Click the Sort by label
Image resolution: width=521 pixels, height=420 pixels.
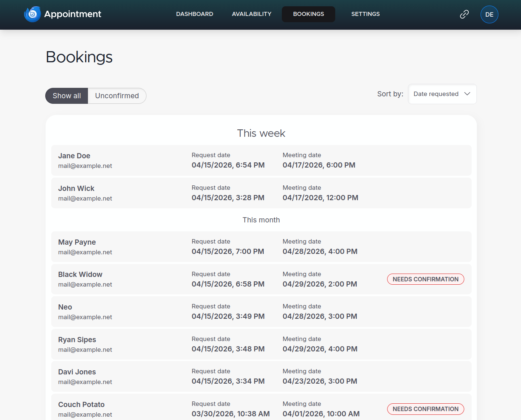[x=390, y=94]
